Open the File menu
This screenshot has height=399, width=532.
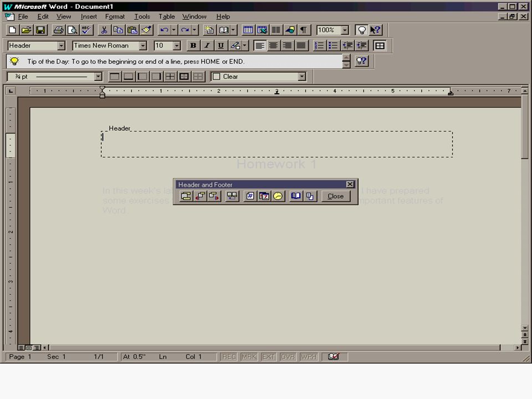23,17
